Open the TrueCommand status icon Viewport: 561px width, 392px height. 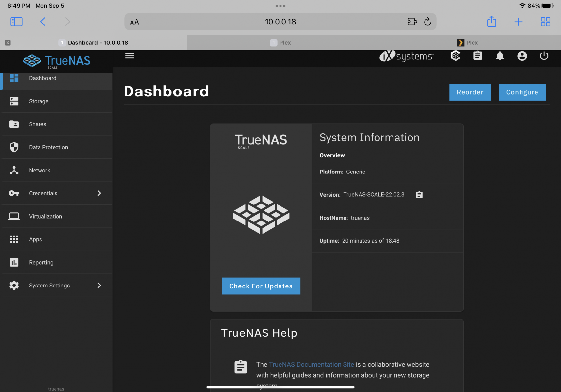[x=456, y=56]
